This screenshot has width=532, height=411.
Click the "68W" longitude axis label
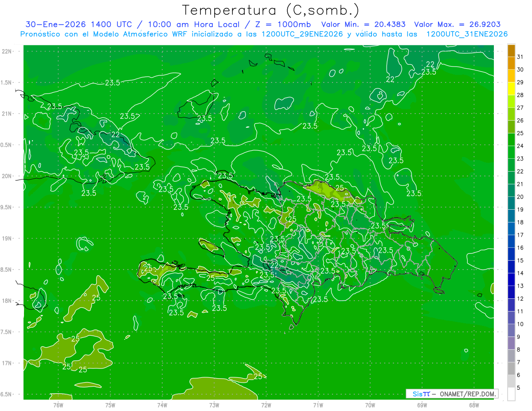[474, 405]
